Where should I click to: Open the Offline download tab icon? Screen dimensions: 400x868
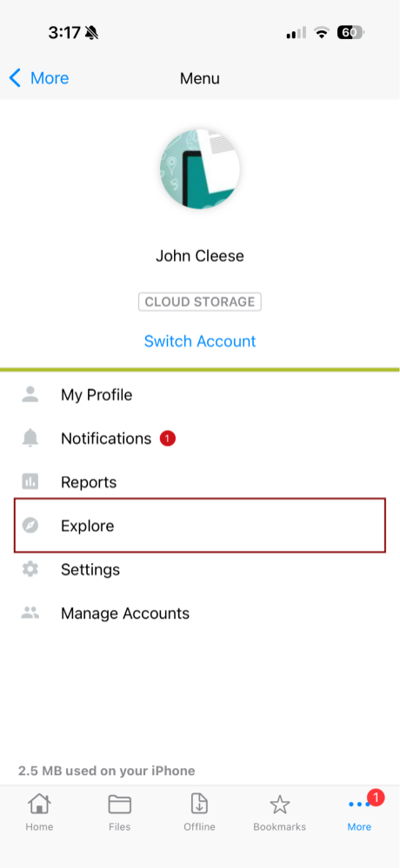tap(199, 804)
